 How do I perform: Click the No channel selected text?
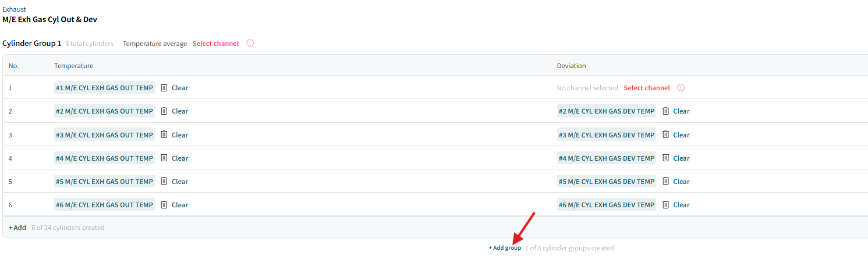pyautogui.click(x=587, y=88)
